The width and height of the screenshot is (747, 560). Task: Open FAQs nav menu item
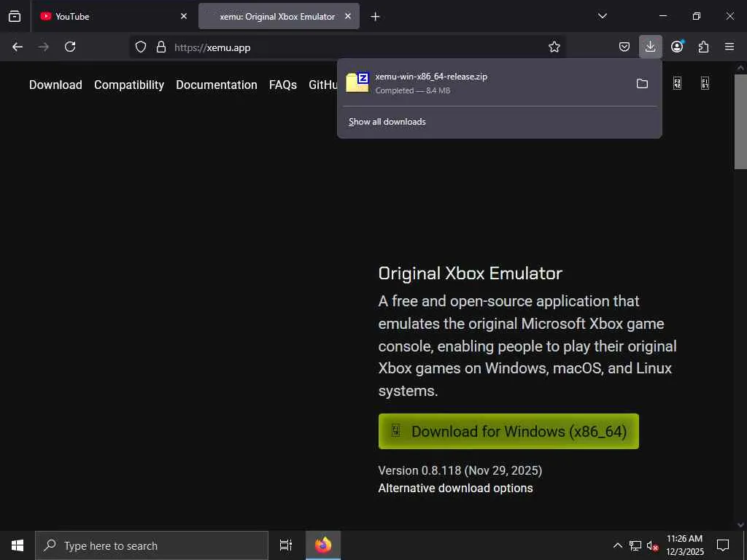[282, 85]
